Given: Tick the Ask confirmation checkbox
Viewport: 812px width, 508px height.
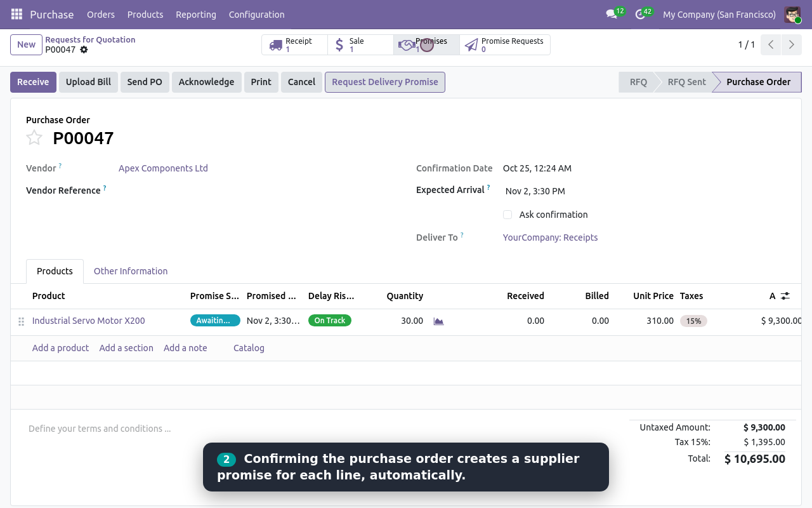Looking at the screenshot, I should coord(507,215).
